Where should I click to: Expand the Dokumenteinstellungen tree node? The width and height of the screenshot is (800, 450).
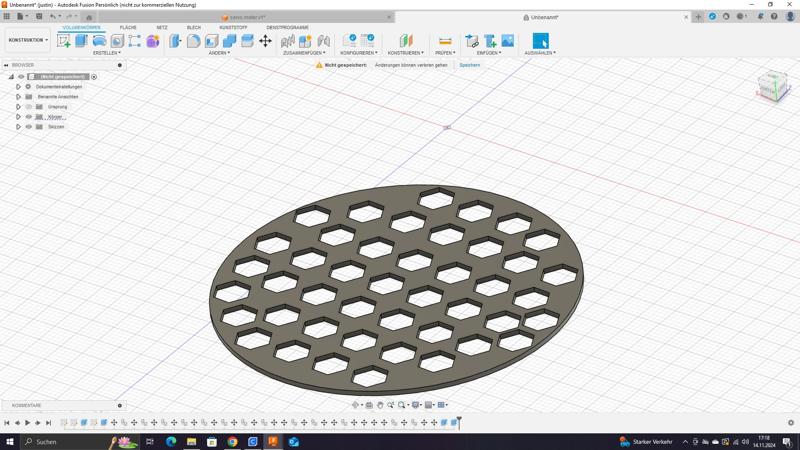point(18,87)
